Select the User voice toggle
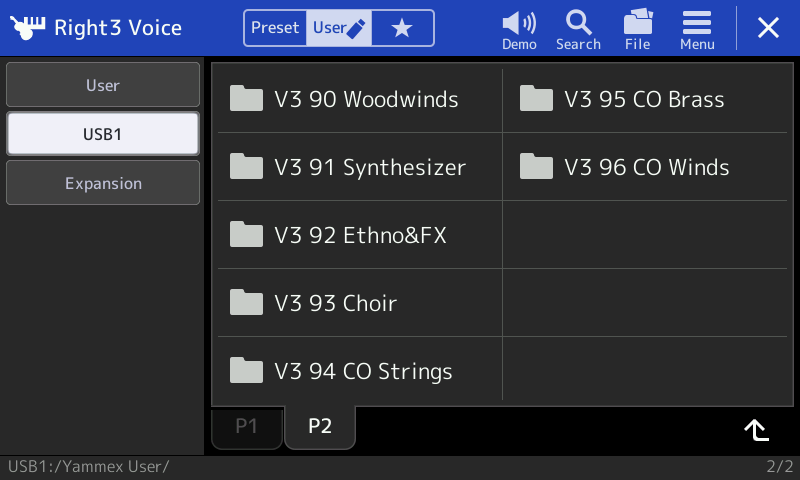This screenshot has height=480, width=800. tap(339, 28)
